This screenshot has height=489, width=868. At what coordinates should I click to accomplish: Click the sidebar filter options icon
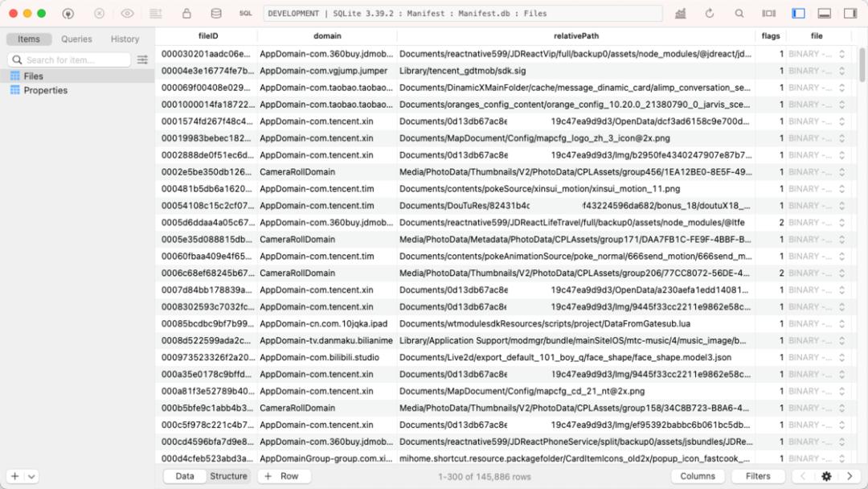point(142,60)
